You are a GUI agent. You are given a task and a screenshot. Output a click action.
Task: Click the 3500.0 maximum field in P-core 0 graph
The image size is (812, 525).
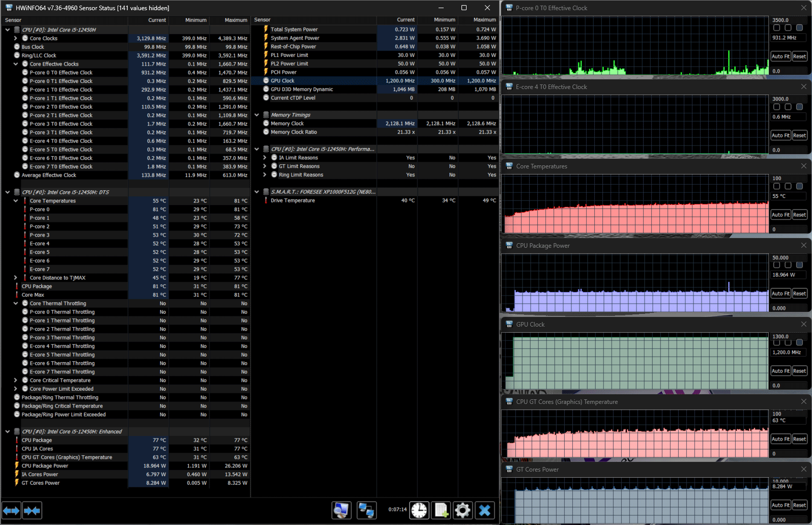pyautogui.click(x=789, y=20)
